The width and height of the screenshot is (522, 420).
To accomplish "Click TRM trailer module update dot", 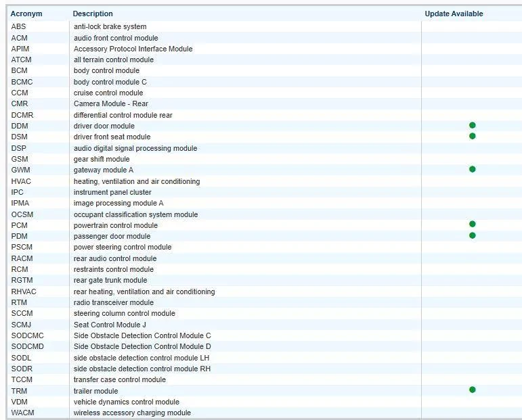I will pyautogui.click(x=472, y=390).
